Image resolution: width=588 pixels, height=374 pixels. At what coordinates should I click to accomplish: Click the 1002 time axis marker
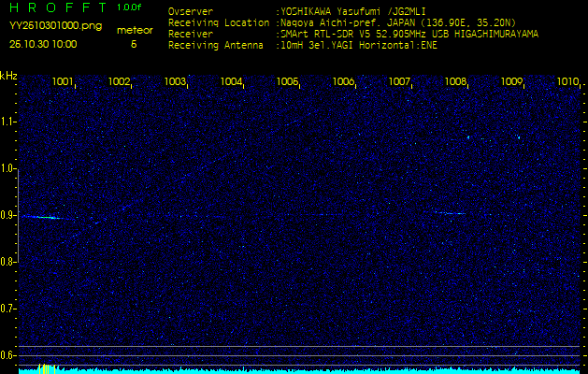[119, 81]
